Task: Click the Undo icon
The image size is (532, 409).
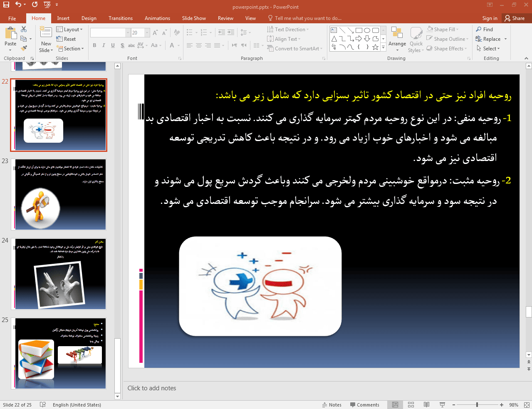Action: tap(18, 5)
